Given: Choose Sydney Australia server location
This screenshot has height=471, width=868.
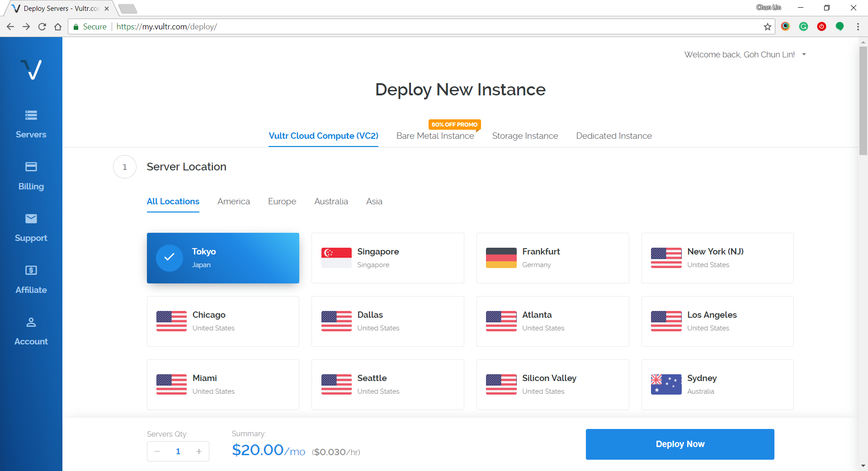Looking at the screenshot, I should click(x=717, y=385).
